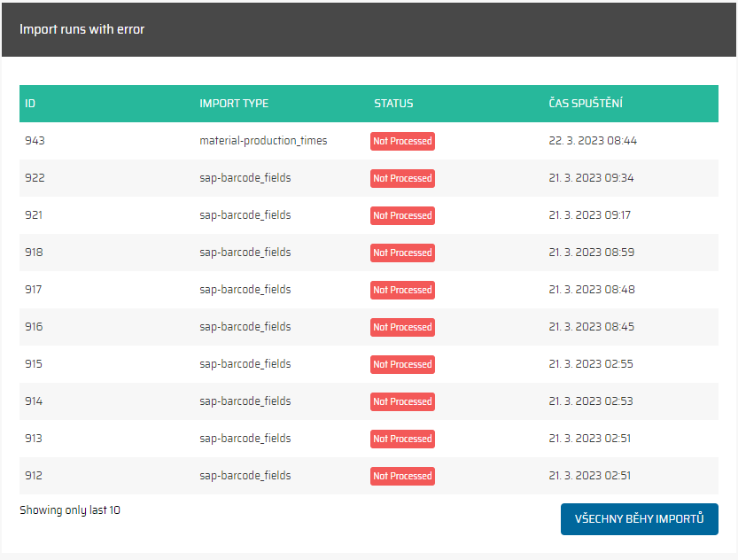
Task: Click the ID column header
Action: [x=30, y=104]
